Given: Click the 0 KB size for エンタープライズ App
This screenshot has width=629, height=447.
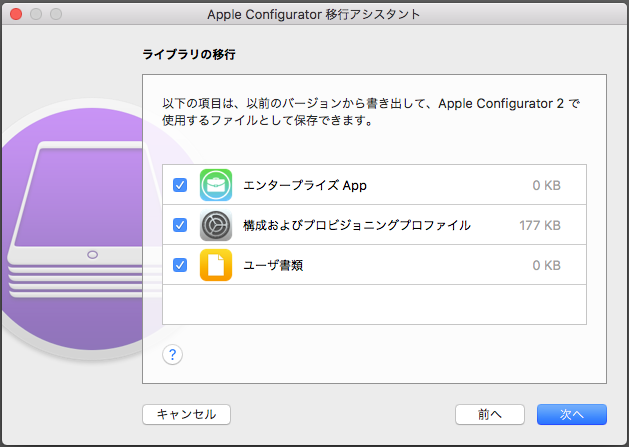Looking at the screenshot, I should (546, 185).
